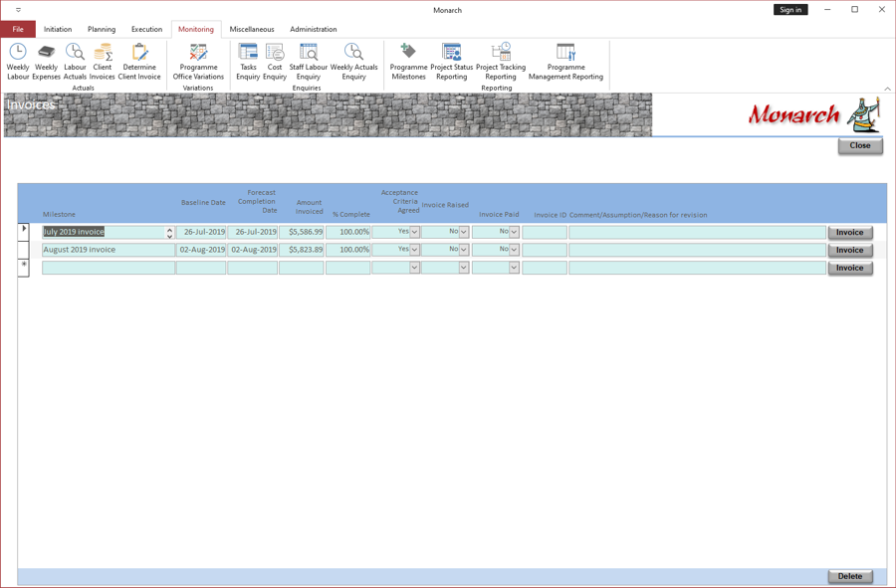Select the July 2019 invoice record selector
Image resolution: width=896 pixels, height=588 pixels.
click(24, 232)
